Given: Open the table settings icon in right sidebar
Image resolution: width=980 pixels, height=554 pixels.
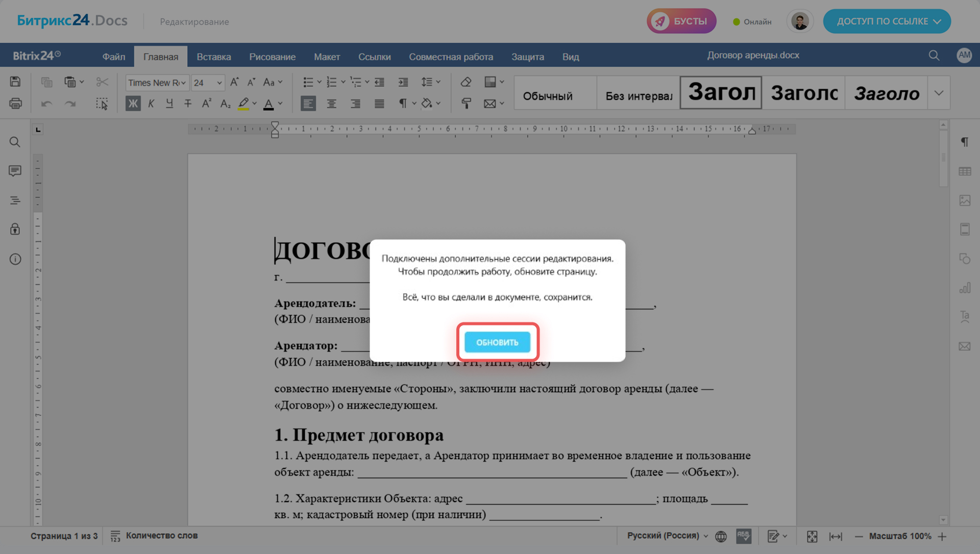Looking at the screenshot, I should click(x=965, y=171).
